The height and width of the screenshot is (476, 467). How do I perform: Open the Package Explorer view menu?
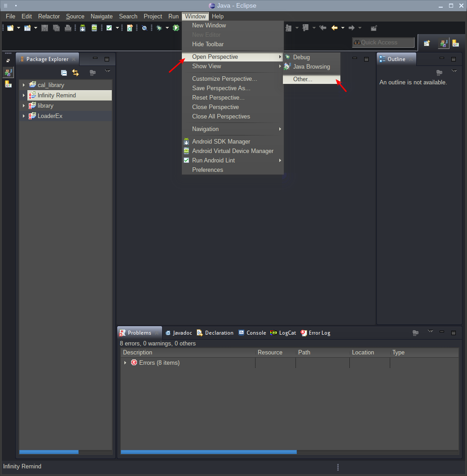[108, 71]
